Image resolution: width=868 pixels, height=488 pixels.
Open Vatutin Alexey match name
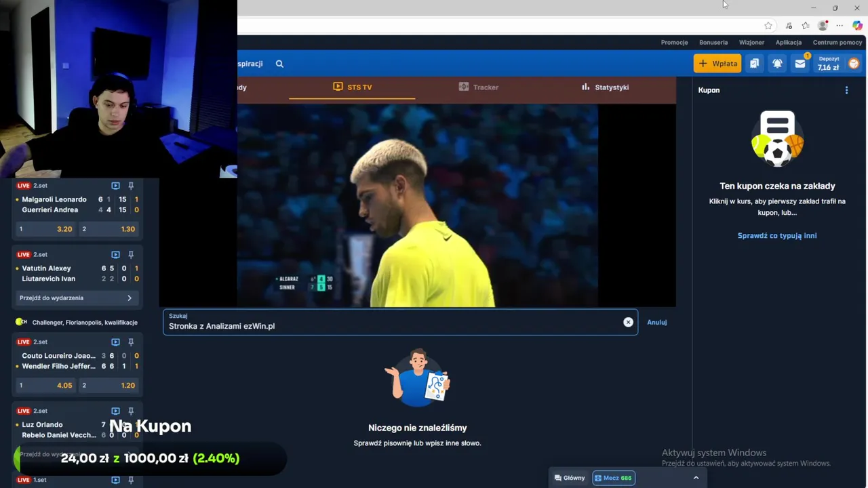(x=46, y=268)
